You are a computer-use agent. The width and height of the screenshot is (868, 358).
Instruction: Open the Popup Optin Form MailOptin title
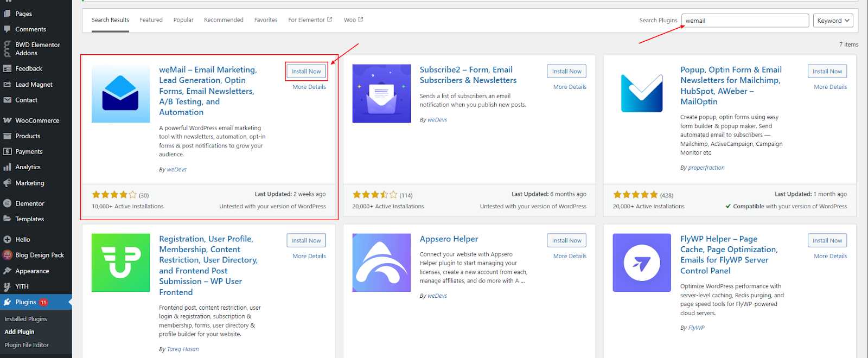(731, 86)
